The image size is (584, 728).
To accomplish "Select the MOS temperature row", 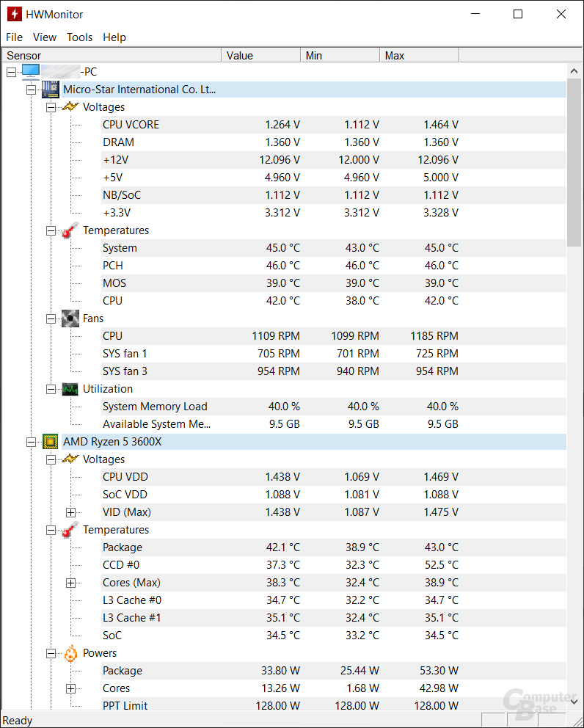I will (x=334, y=283).
